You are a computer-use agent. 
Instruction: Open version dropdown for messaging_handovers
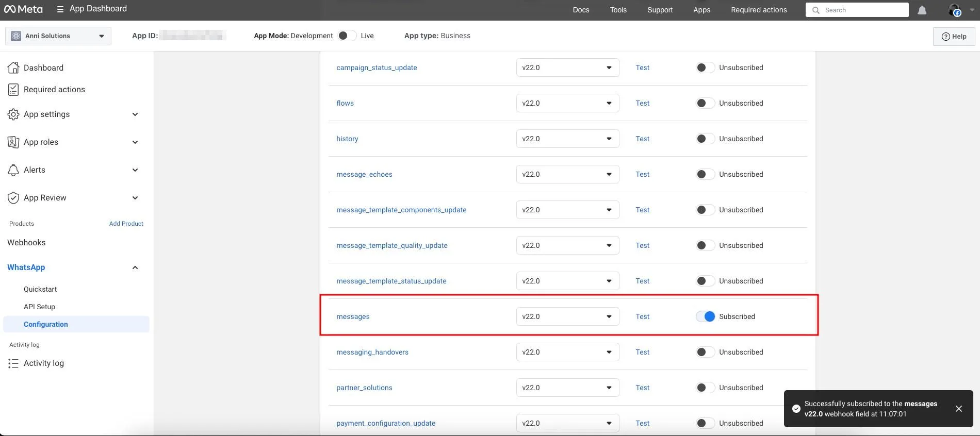click(x=567, y=352)
